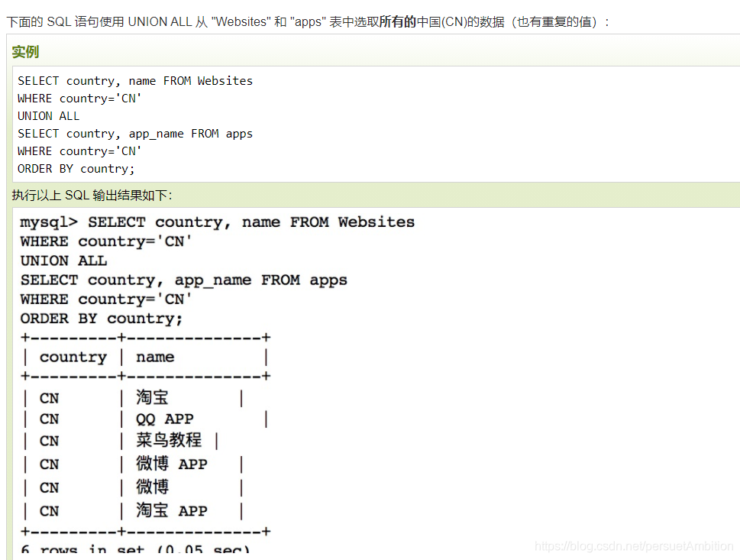Click the 'name' column header in result table

click(x=155, y=357)
